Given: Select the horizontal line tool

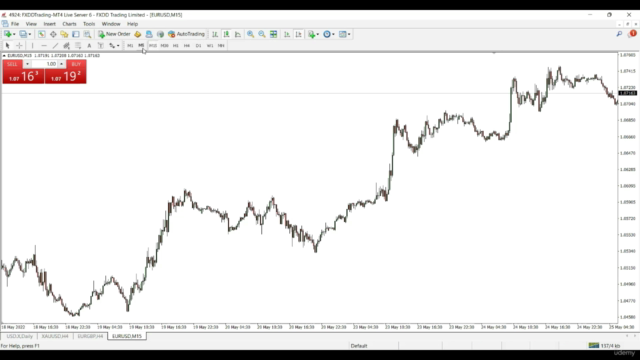Looking at the screenshot, I should (44, 46).
